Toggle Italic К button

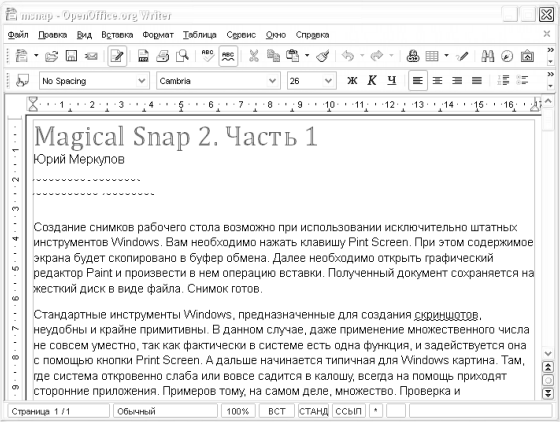point(372,81)
